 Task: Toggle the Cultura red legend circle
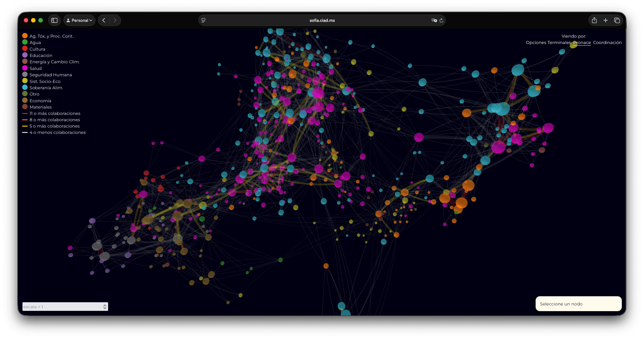tap(25, 49)
